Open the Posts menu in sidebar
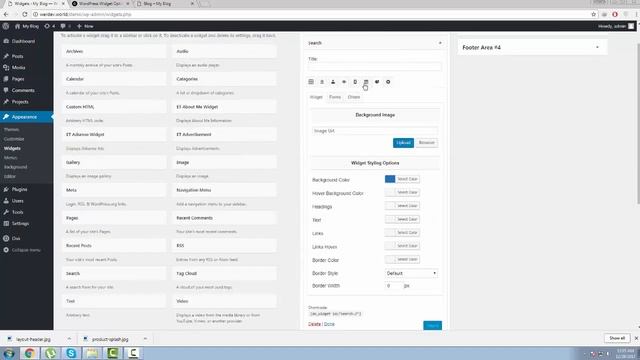 (x=17, y=56)
